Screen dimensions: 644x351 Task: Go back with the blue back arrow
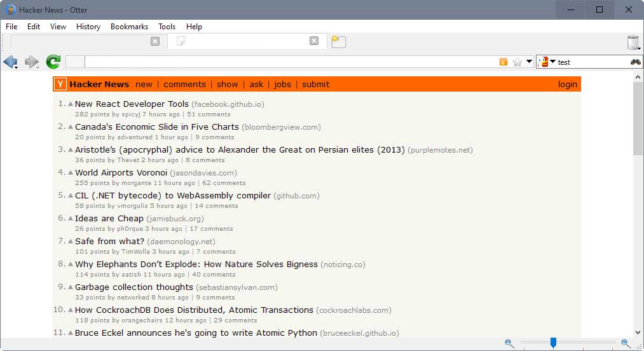point(10,62)
